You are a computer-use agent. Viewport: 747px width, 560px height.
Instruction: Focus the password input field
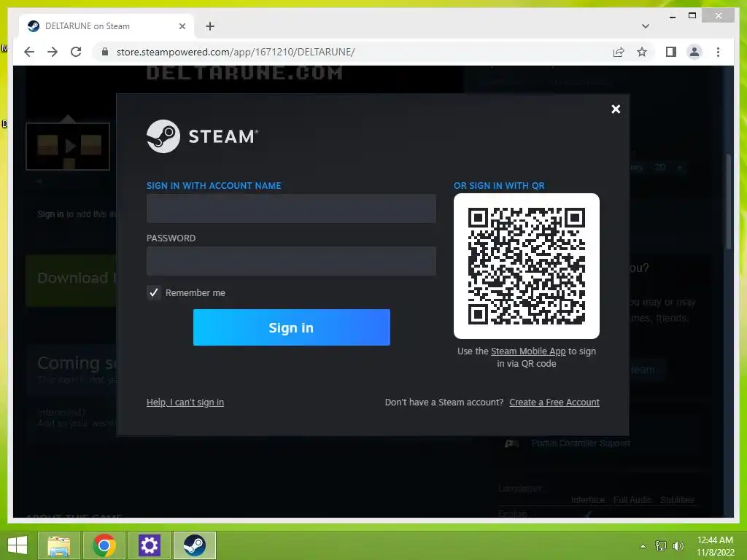[291, 261]
